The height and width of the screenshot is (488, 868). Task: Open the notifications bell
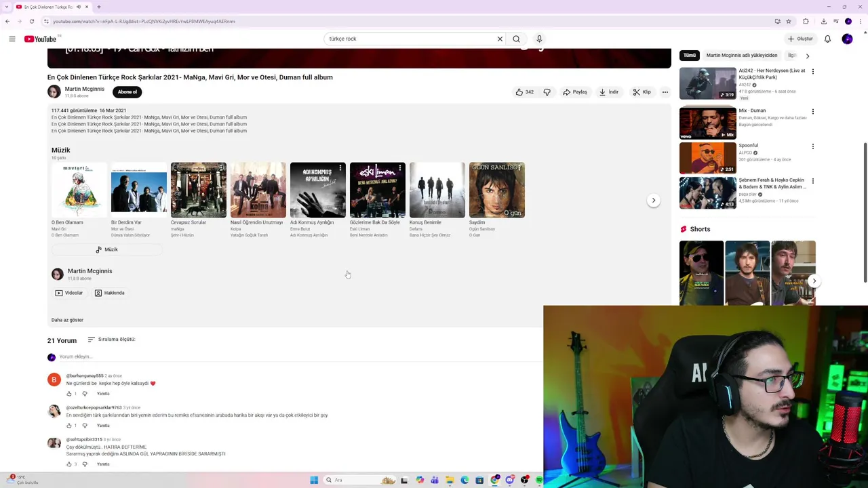pos(827,39)
